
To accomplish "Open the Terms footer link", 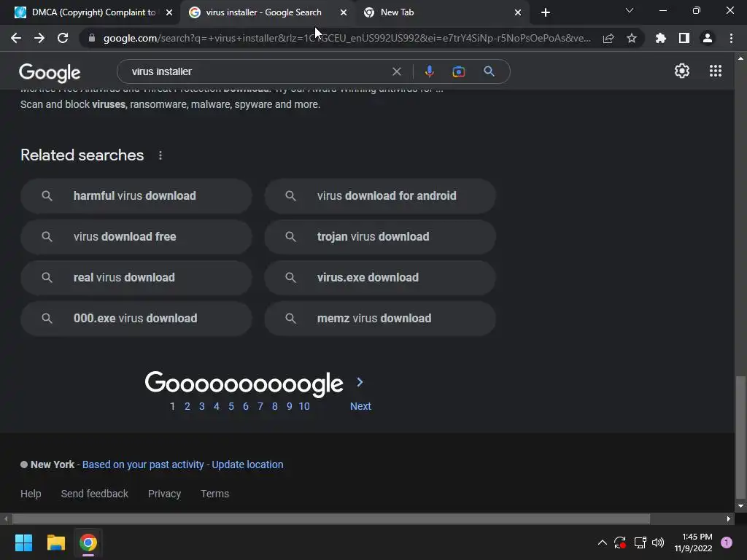I will pyautogui.click(x=214, y=494).
